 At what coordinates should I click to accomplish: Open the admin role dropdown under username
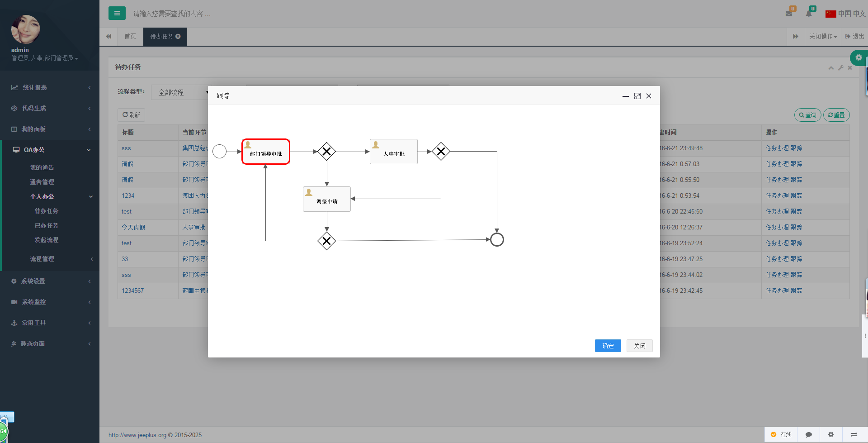click(x=45, y=58)
